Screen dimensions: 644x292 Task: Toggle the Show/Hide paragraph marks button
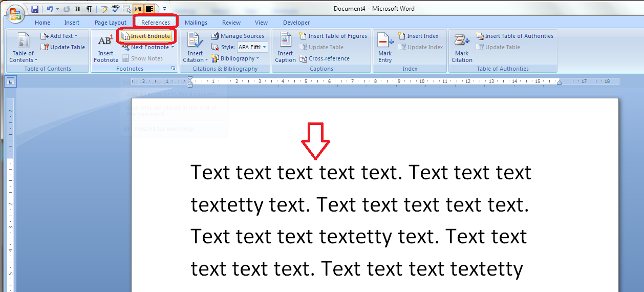[89, 9]
